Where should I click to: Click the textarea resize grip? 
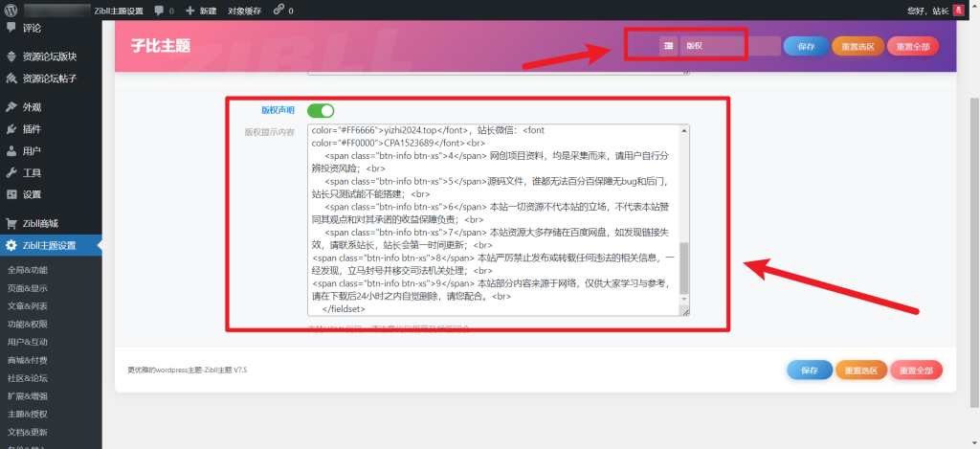point(685,311)
